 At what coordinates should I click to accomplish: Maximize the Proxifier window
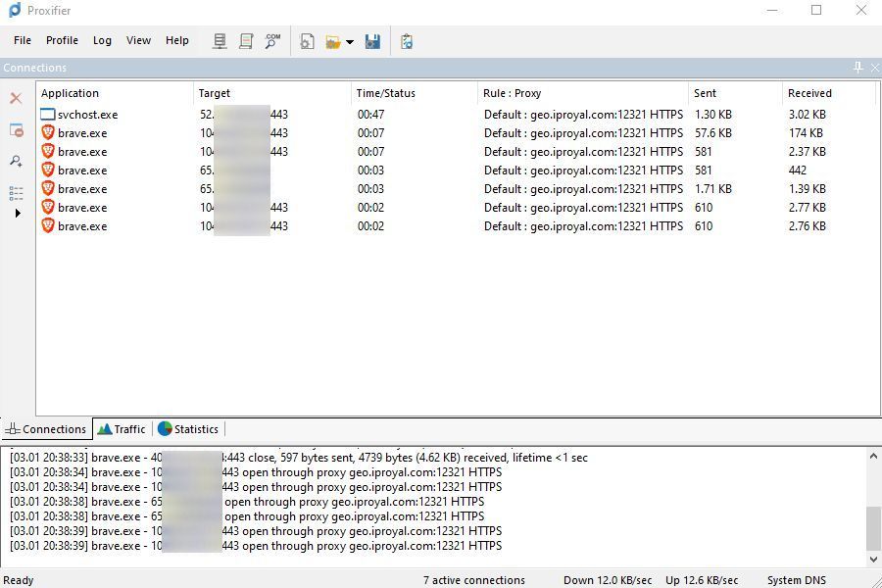click(x=816, y=10)
